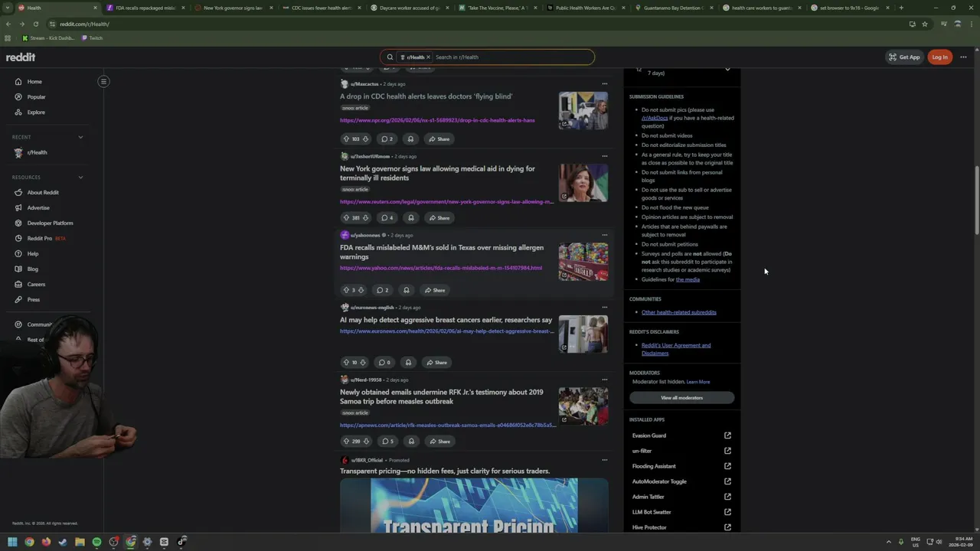
Task: Open options for IBKR promoted post
Action: (x=604, y=460)
